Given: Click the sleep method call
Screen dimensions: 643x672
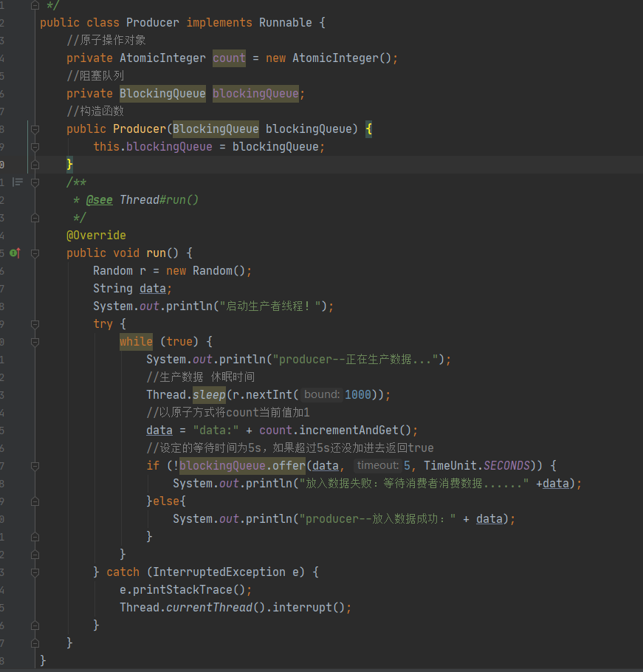Looking at the screenshot, I should 209,395.
